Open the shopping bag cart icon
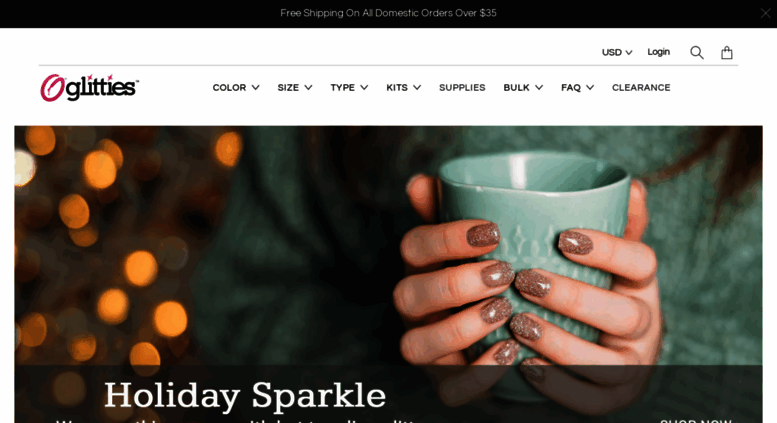This screenshot has width=777, height=423. 726,53
